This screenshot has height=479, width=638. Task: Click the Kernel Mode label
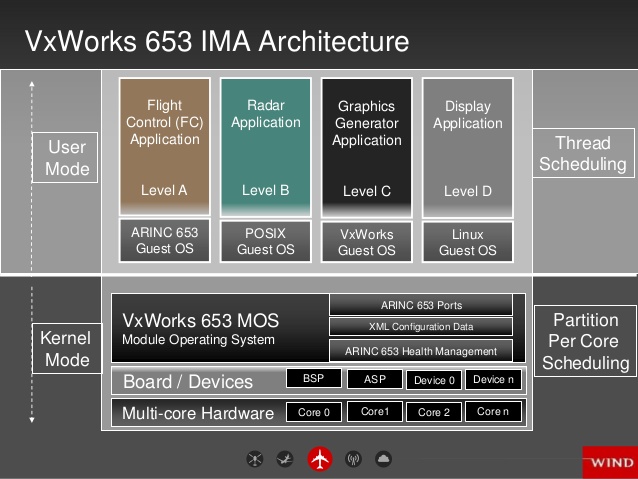(x=67, y=348)
